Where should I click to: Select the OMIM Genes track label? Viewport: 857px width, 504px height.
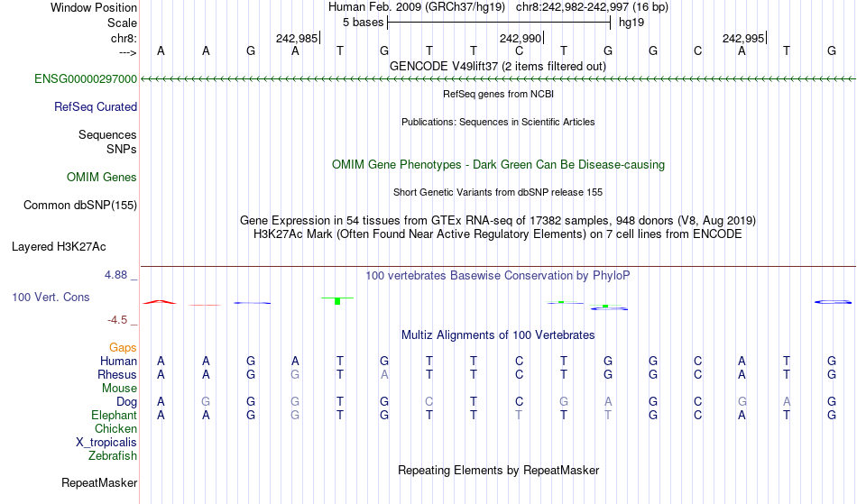pyautogui.click(x=102, y=178)
